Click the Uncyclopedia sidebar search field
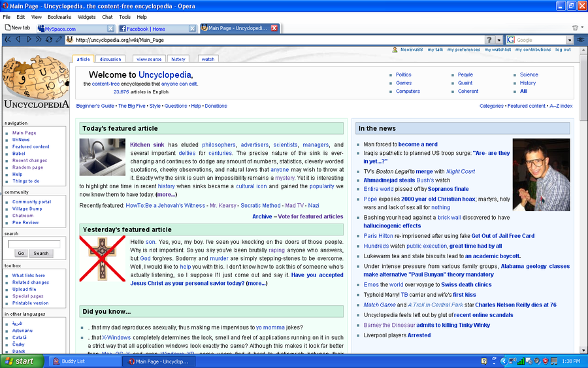The width and height of the screenshot is (588, 368). pos(34,244)
